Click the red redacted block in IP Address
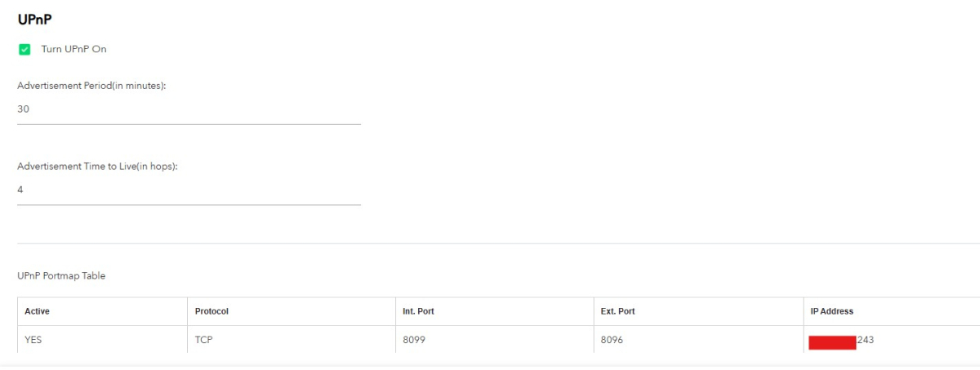Viewport: 980px width, 370px height. tap(832, 342)
